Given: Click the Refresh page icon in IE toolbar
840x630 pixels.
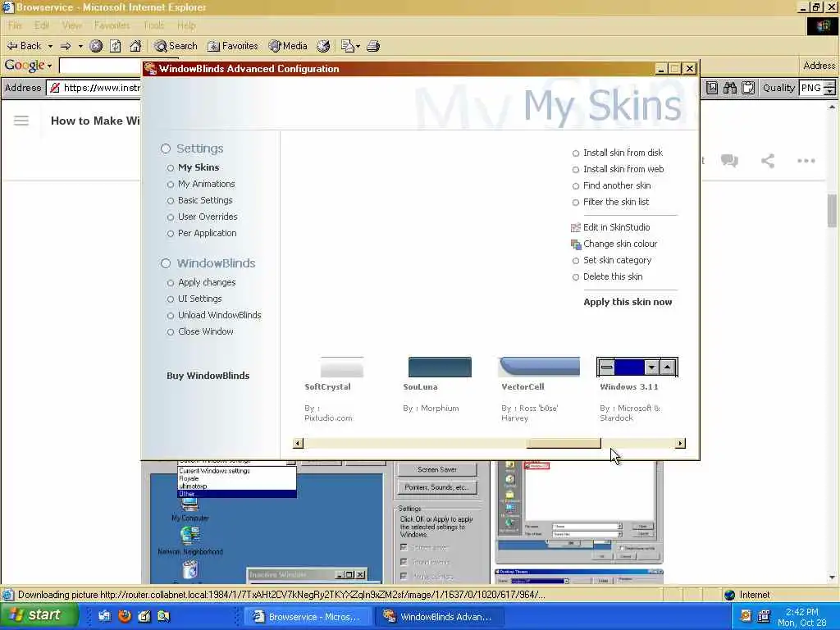Looking at the screenshot, I should click(116, 46).
